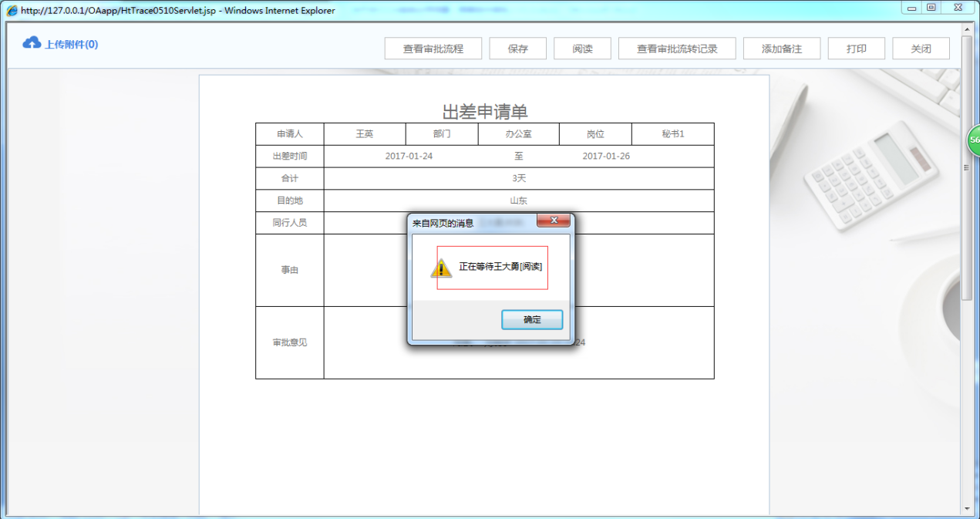Screen dimensions: 980x519
Task: Click 查看审批流程 to view the approval flow
Action: pyautogui.click(x=433, y=48)
